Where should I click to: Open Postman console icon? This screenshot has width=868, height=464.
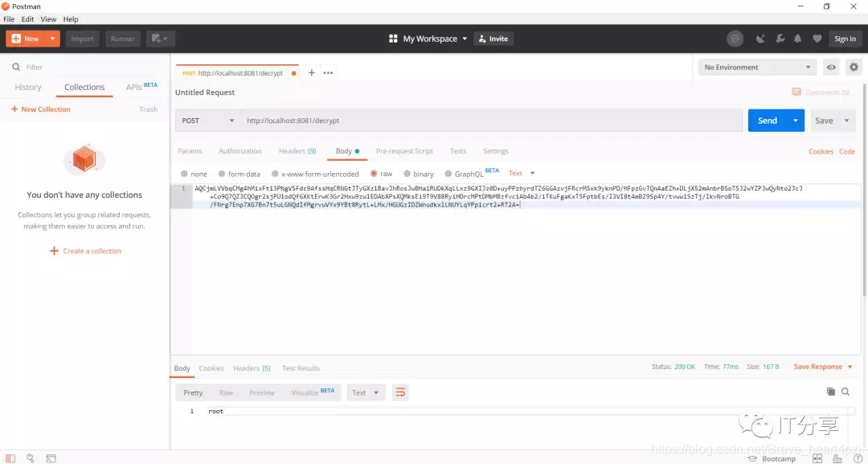tap(51, 458)
